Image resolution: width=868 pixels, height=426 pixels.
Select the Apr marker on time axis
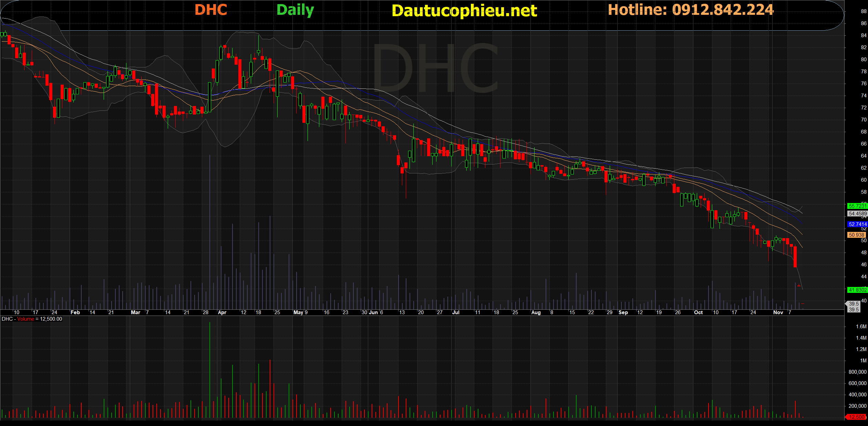(222, 312)
